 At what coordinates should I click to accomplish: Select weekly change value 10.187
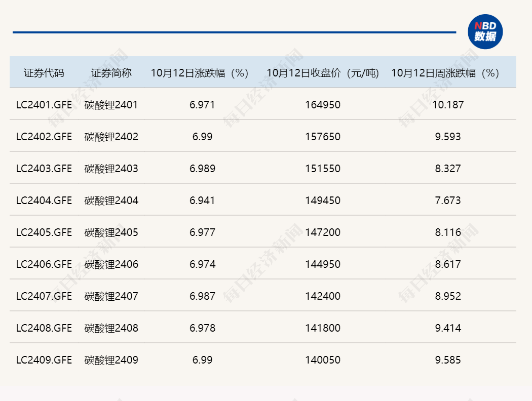[448, 105]
